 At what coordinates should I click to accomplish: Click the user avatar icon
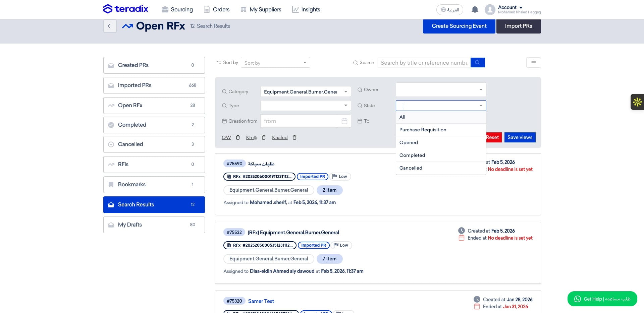click(x=490, y=10)
